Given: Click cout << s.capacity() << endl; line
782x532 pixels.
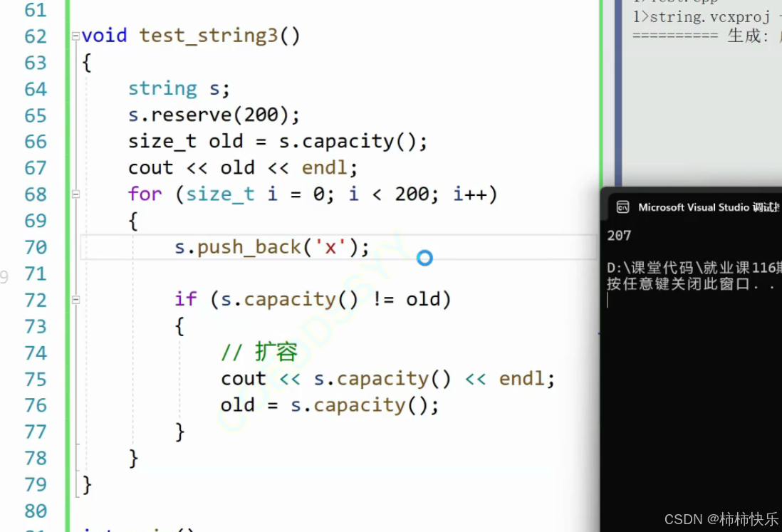Looking at the screenshot, I should [388, 379].
